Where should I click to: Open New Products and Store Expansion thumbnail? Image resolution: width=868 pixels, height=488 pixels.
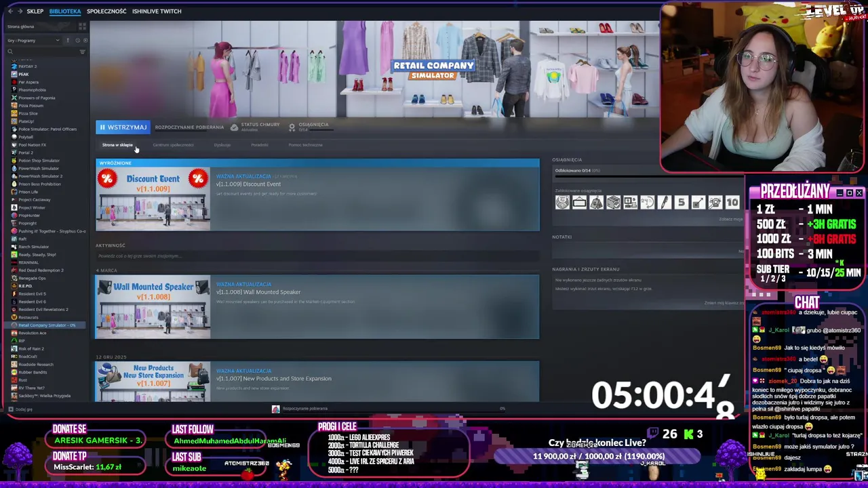coord(153,382)
